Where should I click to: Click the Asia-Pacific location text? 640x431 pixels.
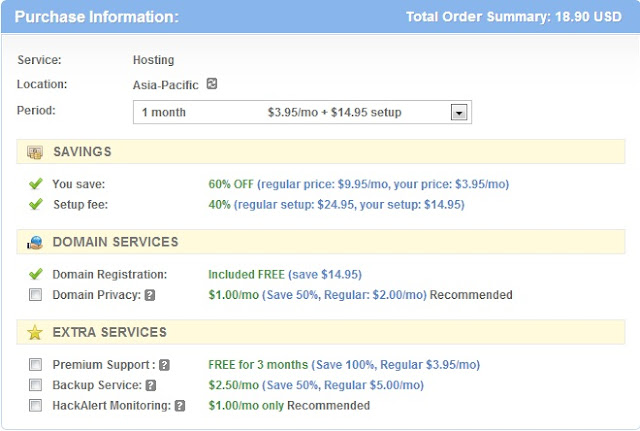coord(166,85)
